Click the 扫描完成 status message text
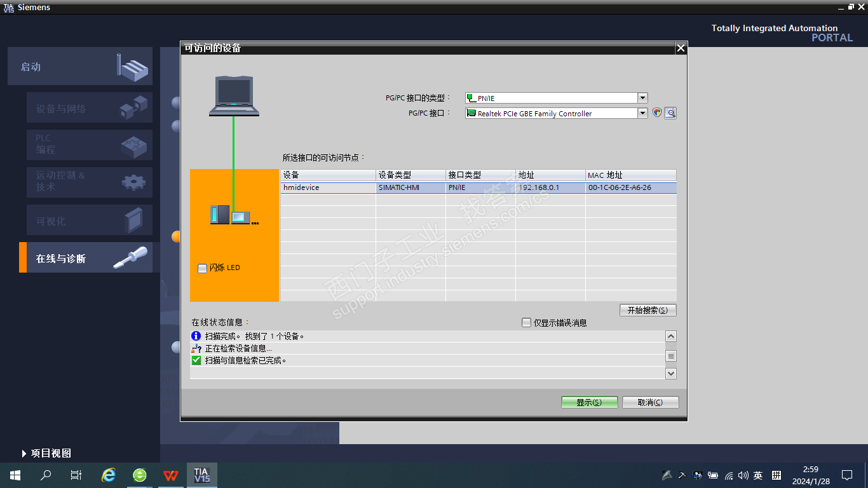This screenshot has width=868, height=488. [x=255, y=336]
